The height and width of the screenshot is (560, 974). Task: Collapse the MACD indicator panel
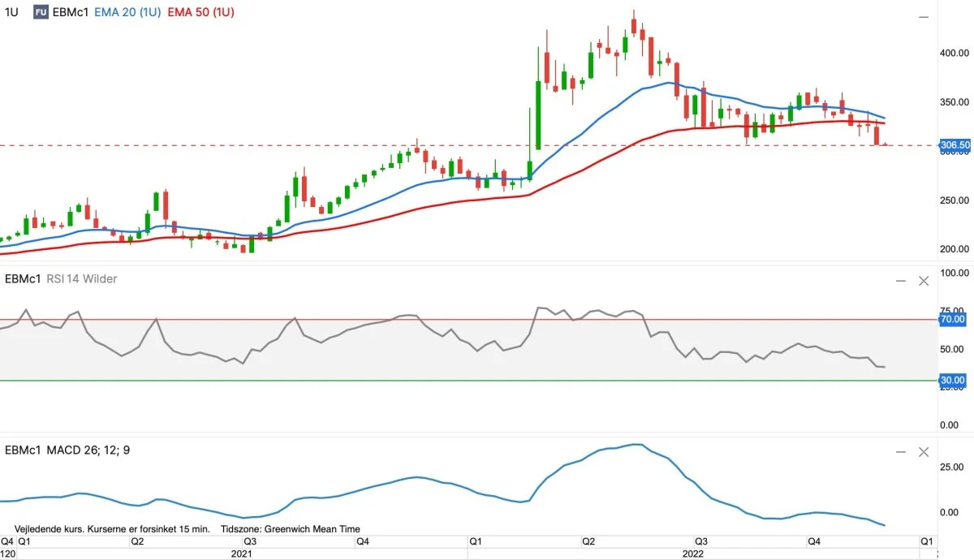tap(901, 452)
